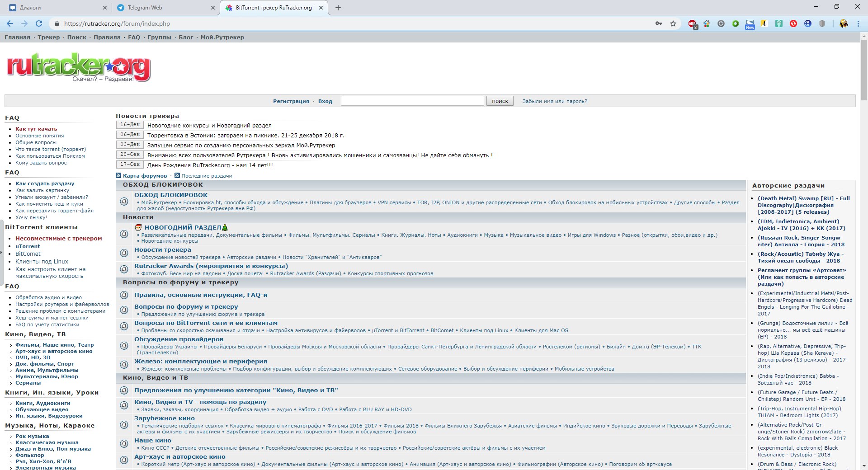Viewport: 868px width, 470px height.
Task: Open the Adblock Plus extension
Action: tap(693, 24)
